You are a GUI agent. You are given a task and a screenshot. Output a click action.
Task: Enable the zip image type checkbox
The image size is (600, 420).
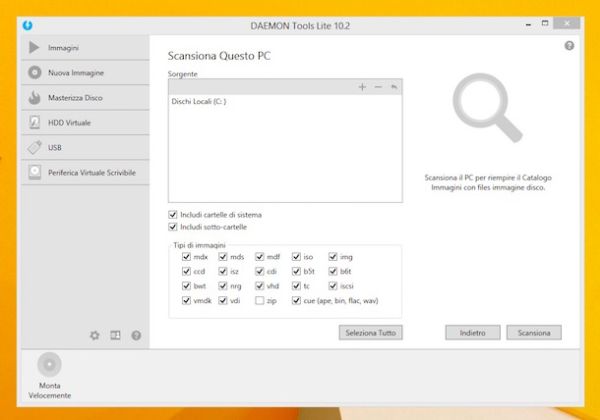260,300
